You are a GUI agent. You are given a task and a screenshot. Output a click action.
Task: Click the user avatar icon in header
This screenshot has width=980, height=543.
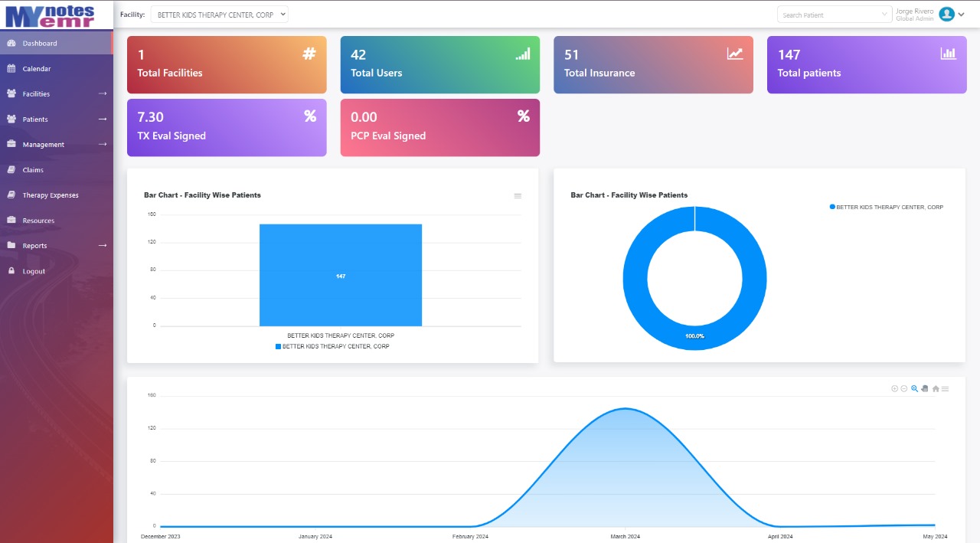(946, 14)
